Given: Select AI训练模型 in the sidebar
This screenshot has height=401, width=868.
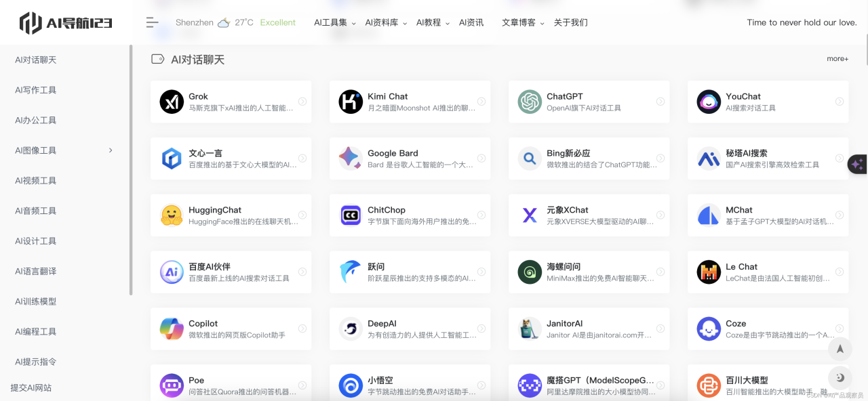Looking at the screenshot, I should [36, 301].
